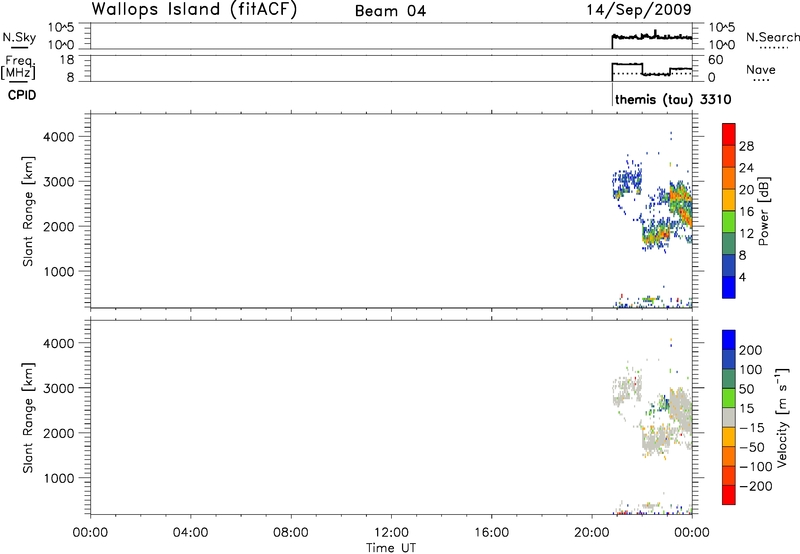The width and height of the screenshot is (800, 554).
Task: Click the "−100" tick on the Velocity colorbar
Action: click(756, 467)
